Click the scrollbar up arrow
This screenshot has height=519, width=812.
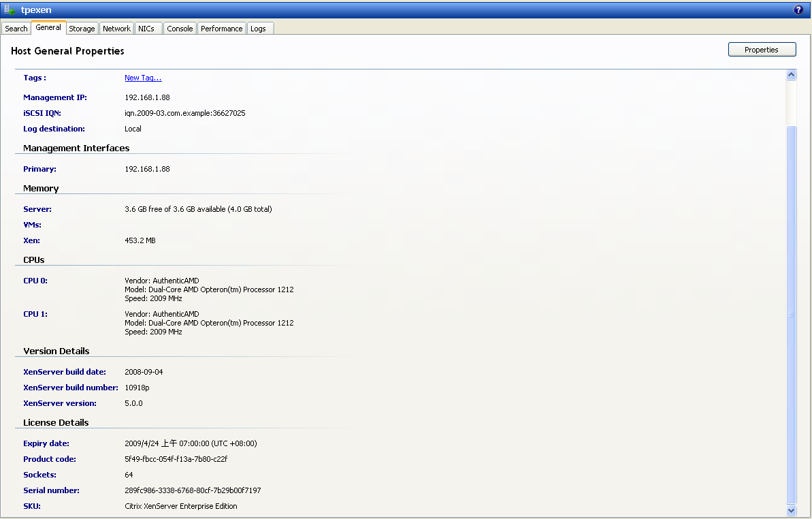(x=791, y=75)
